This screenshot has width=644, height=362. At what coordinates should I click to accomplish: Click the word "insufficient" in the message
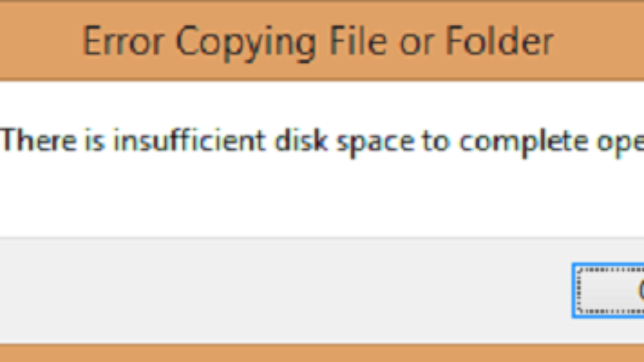point(190,142)
